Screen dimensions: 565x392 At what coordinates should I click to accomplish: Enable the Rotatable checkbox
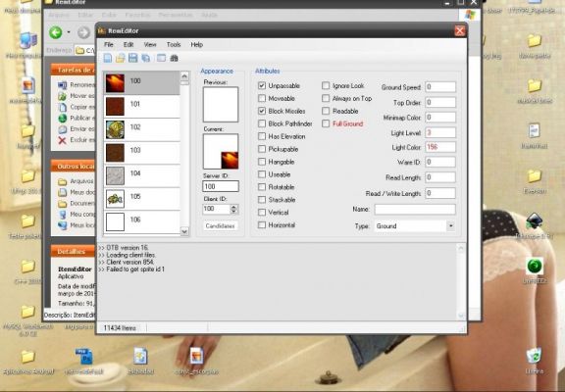[x=262, y=187]
